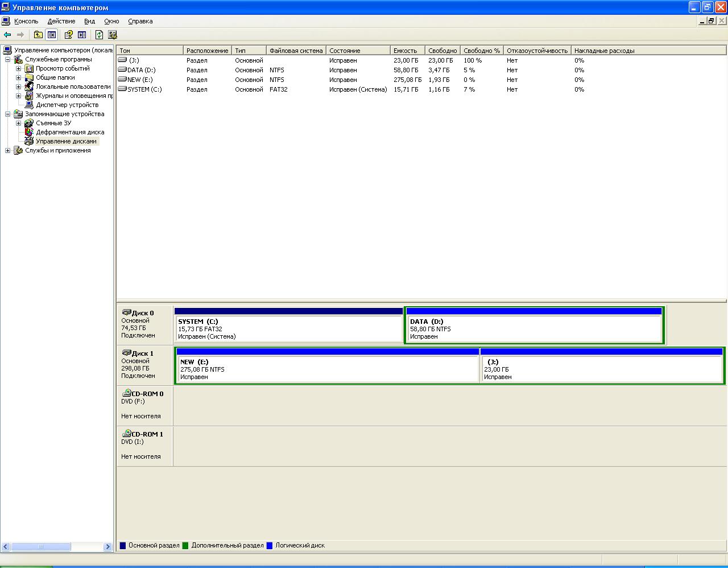Sort by the Емкость column header
728x568 pixels.
(x=405, y=51)
